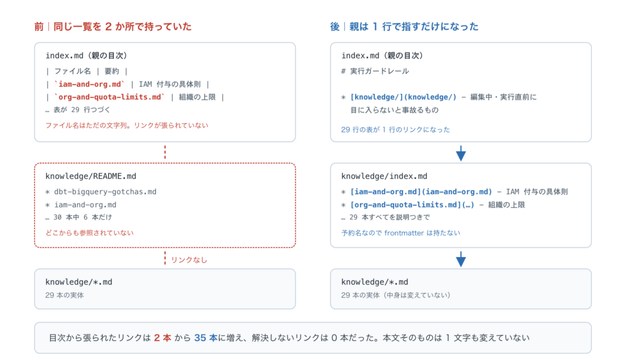
Task: Click the text '29 本の実体(中身は変えていない)'
Action: (396, 296)
